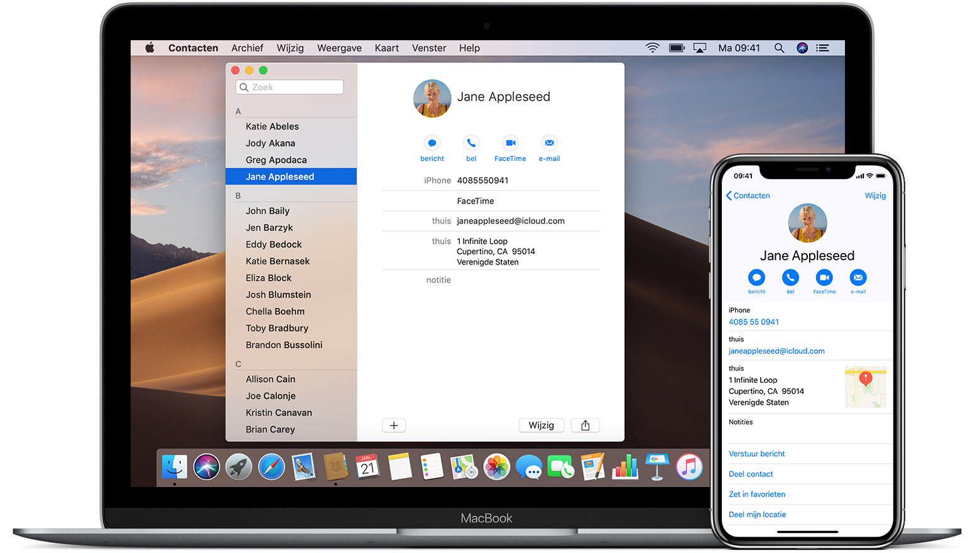Open Siri from the Dock

tap(207, 467)
